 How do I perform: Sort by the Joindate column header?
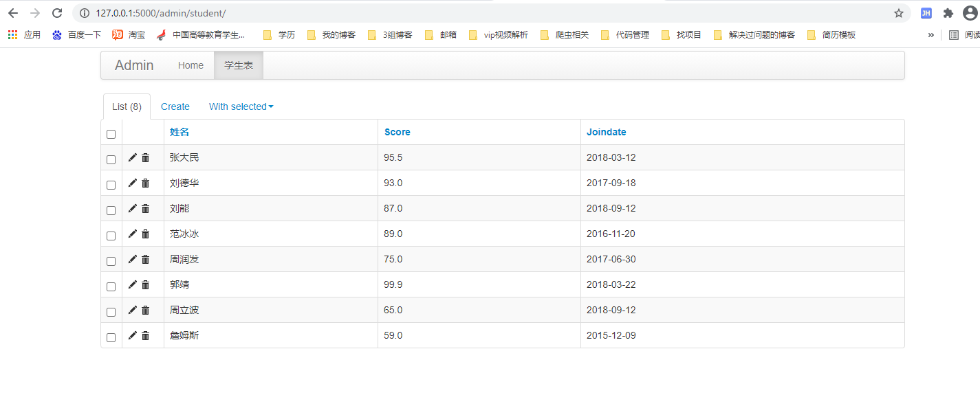[607, 132]
